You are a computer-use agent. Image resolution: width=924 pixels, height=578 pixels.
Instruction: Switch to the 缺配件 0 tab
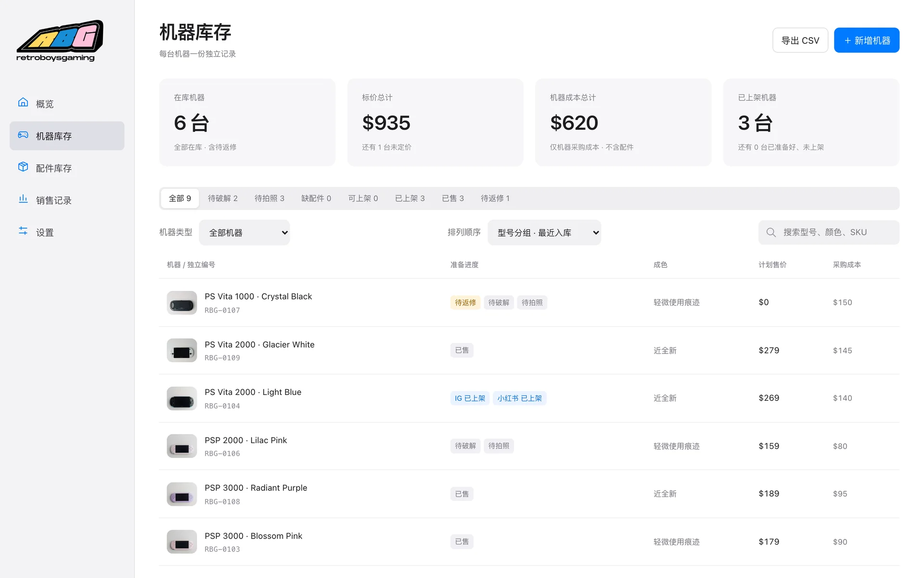point(316,198)
